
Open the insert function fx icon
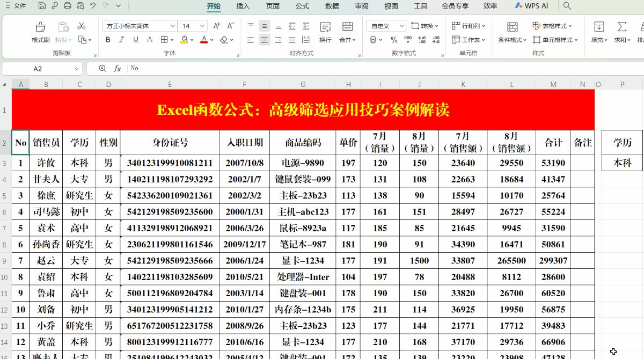[x=117, y=68]
